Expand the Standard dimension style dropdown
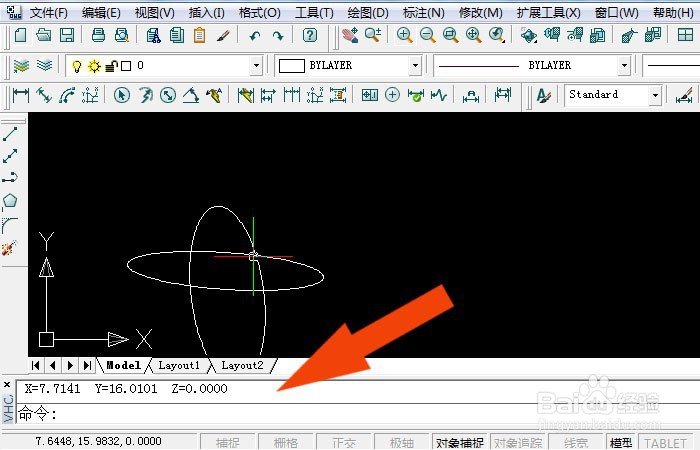The image size is (700, 450). 655,95
